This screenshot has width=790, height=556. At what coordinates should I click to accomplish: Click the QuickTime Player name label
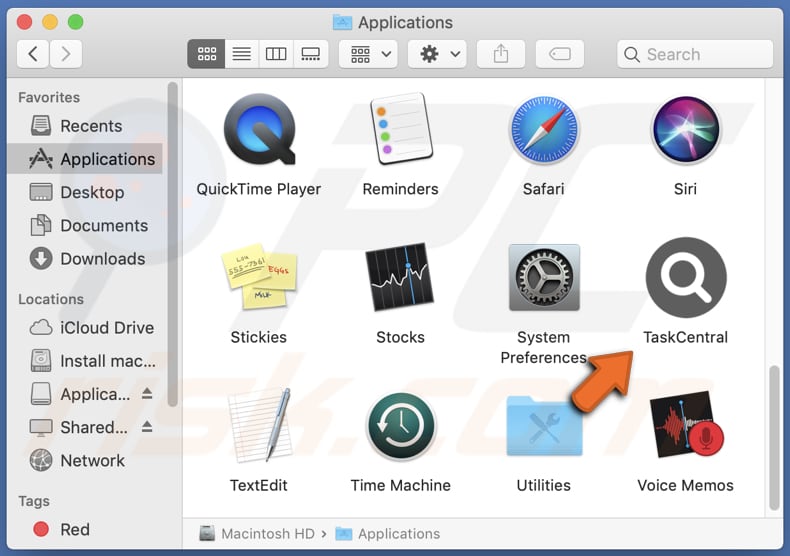(258, 189)
